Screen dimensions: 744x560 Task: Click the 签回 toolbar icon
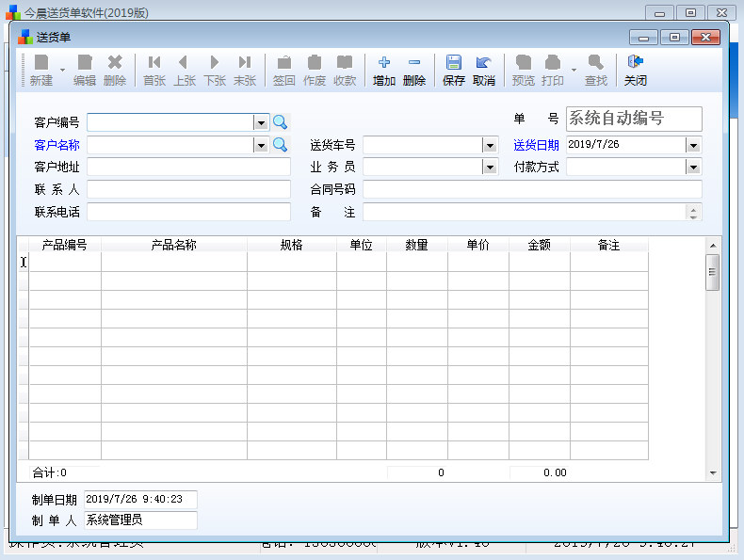(x=284, y=71)
